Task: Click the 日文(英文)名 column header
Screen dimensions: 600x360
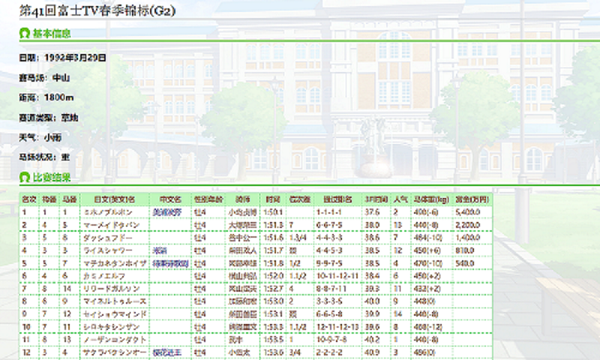Action: click(x=114, y=199)
